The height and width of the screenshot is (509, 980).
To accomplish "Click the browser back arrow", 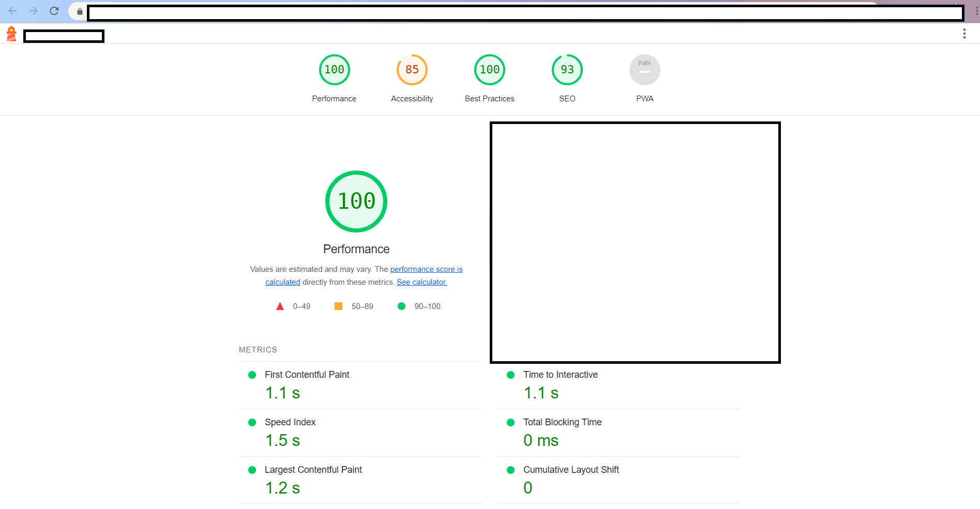I will (13, 11).
